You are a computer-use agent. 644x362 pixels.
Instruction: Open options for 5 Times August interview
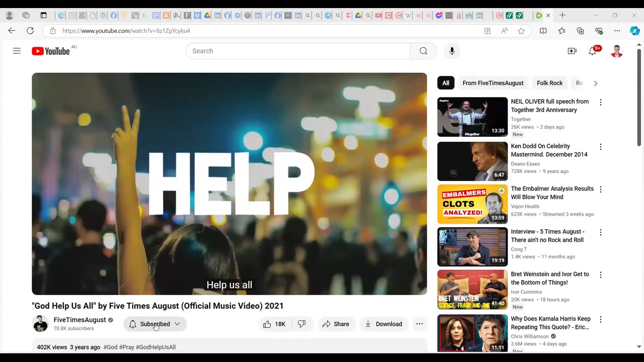click(x=600, y=232)
